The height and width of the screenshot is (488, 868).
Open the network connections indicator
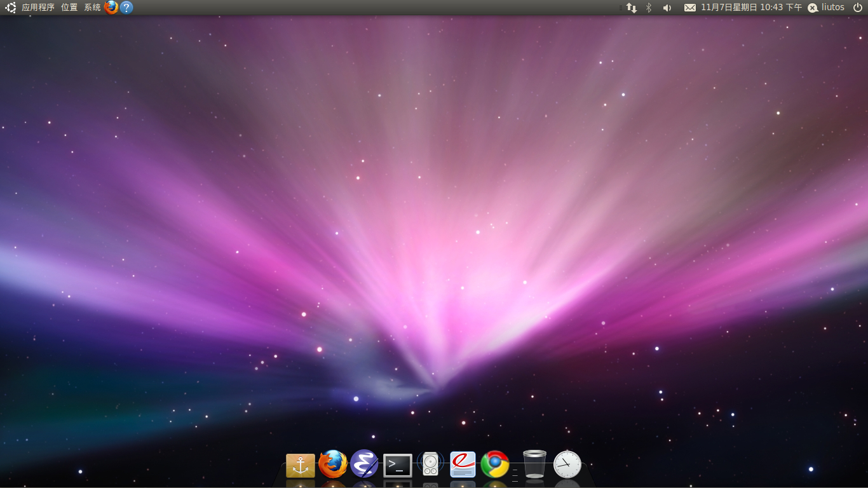point(632,8)
